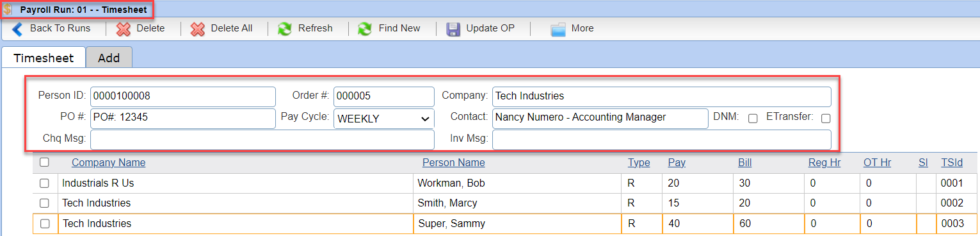Screen dimensions: 980x236
Task: Focus the Contact input field
Action: click(x=600, y=118)
